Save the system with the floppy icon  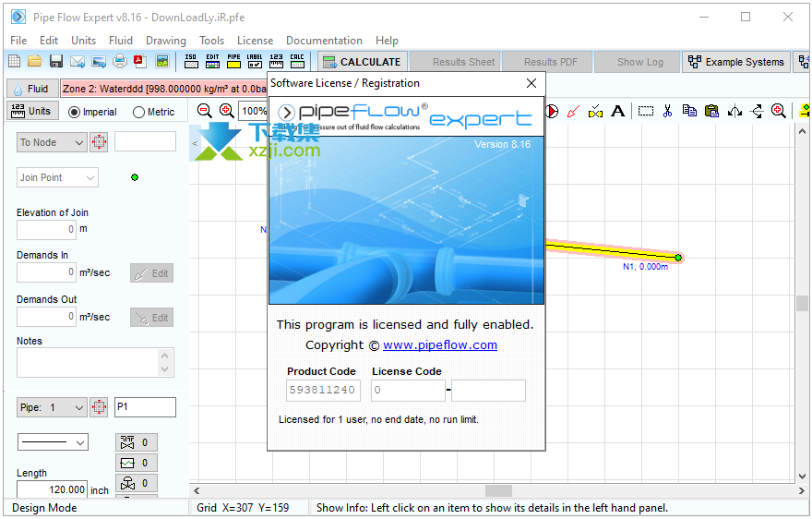[x=56, y=61]
